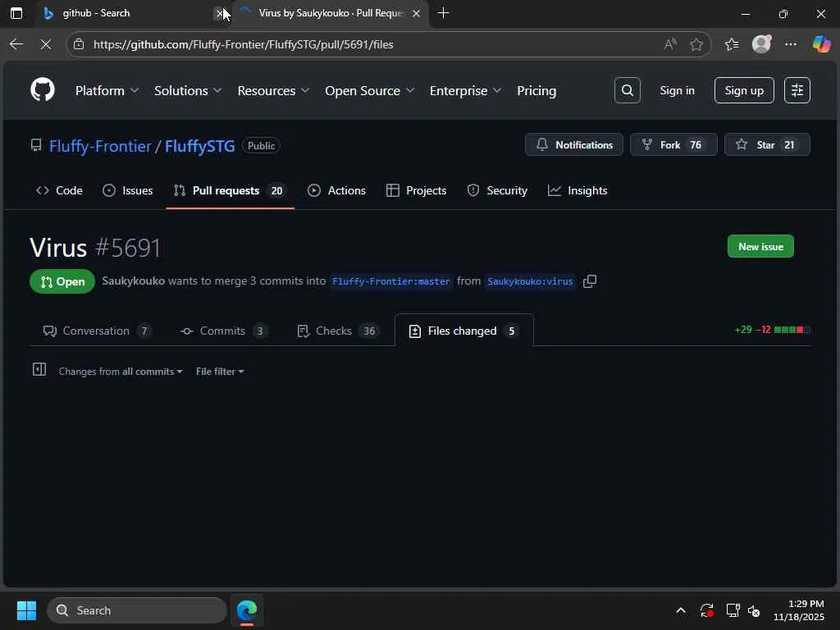Expand the Platform menu
This screenshot has width=840, height=630.
[107, 90]
